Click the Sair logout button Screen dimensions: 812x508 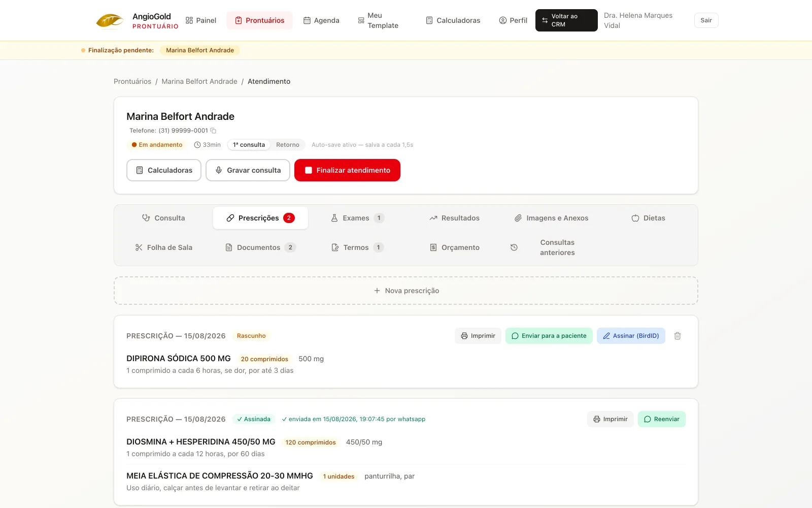706,20
